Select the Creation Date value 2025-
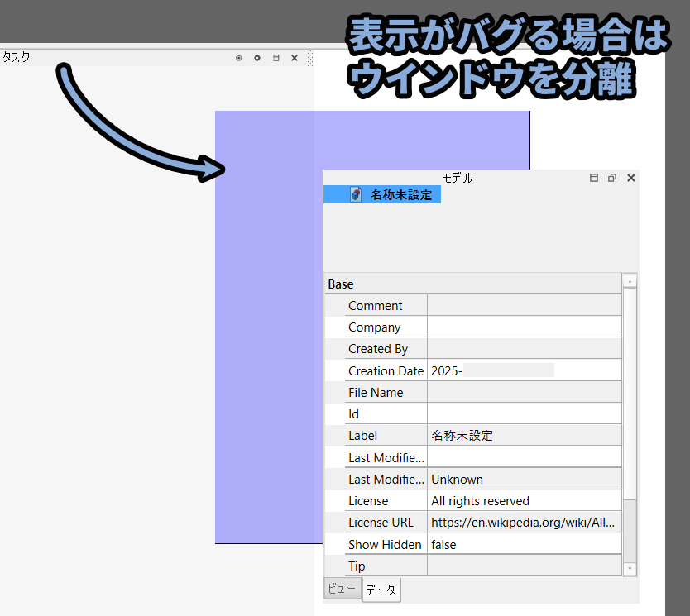690x616 pixels. [524, 370]
